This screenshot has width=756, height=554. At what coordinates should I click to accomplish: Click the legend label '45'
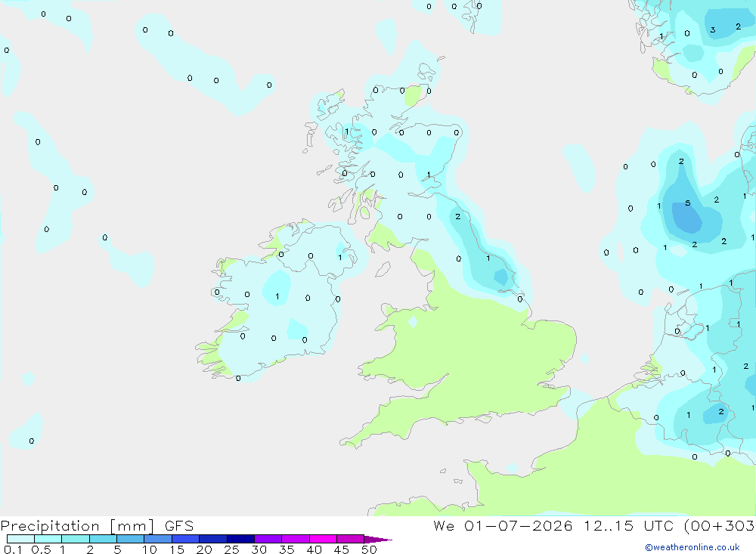[342, 549]
